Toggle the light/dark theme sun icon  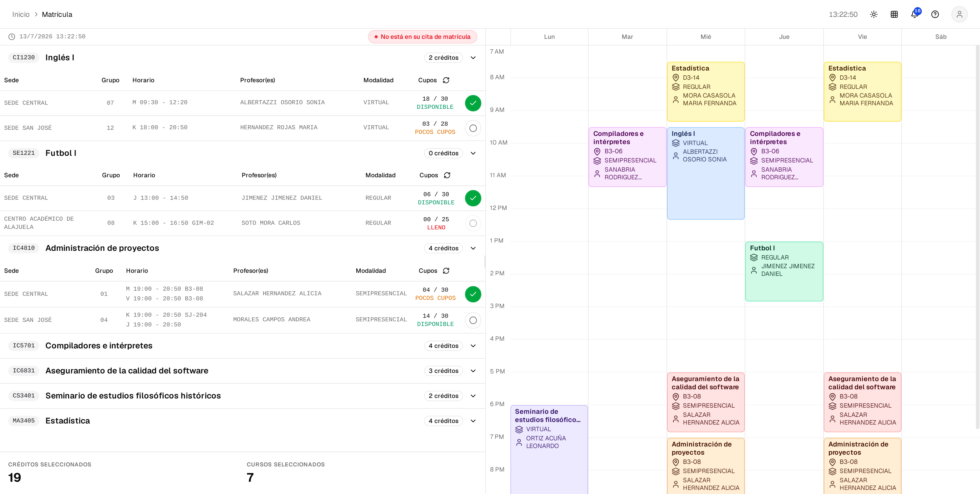[x=874, y=15]
